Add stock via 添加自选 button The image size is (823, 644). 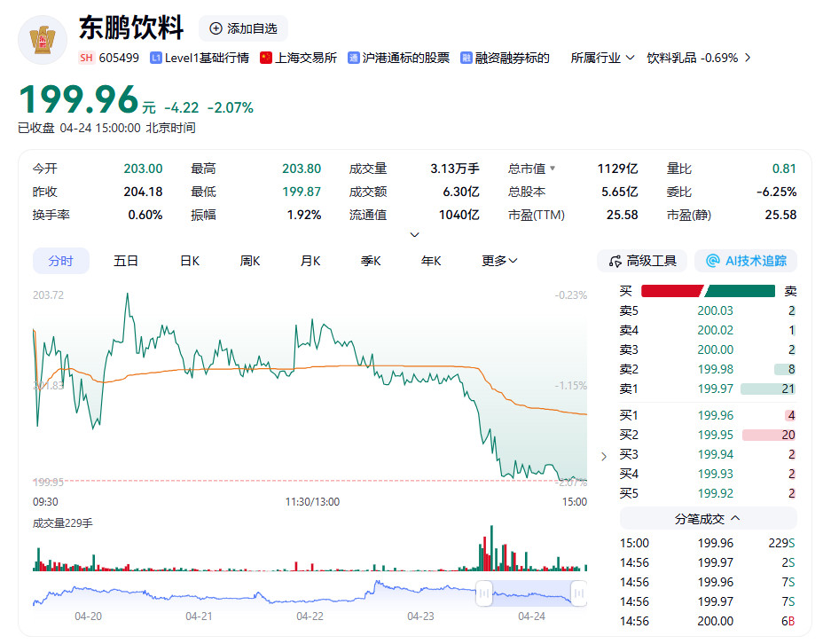243,28
